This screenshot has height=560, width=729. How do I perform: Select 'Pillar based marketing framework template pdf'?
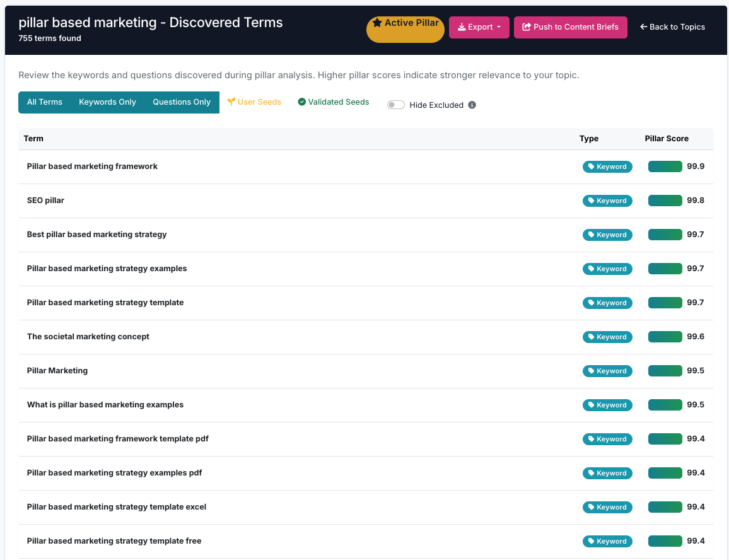(118, 439)
